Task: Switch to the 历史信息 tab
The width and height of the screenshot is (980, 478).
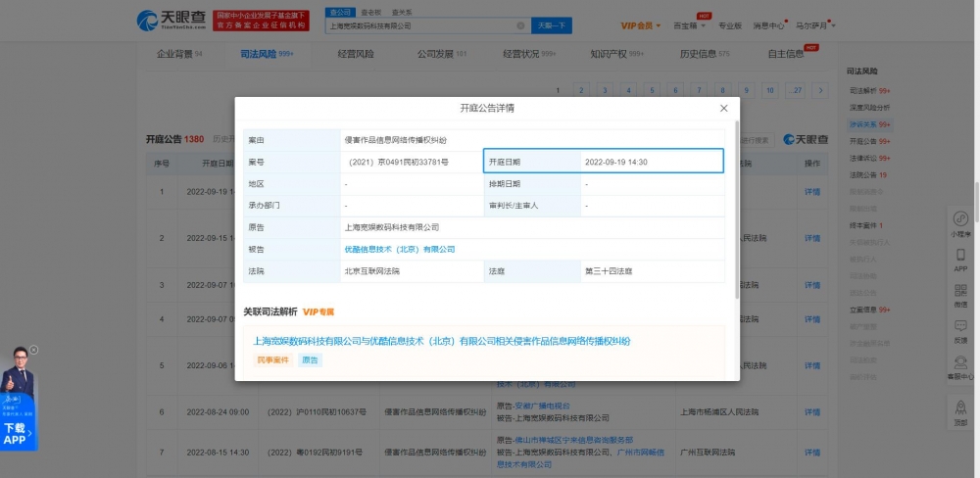Action: [x=705, y=54]
